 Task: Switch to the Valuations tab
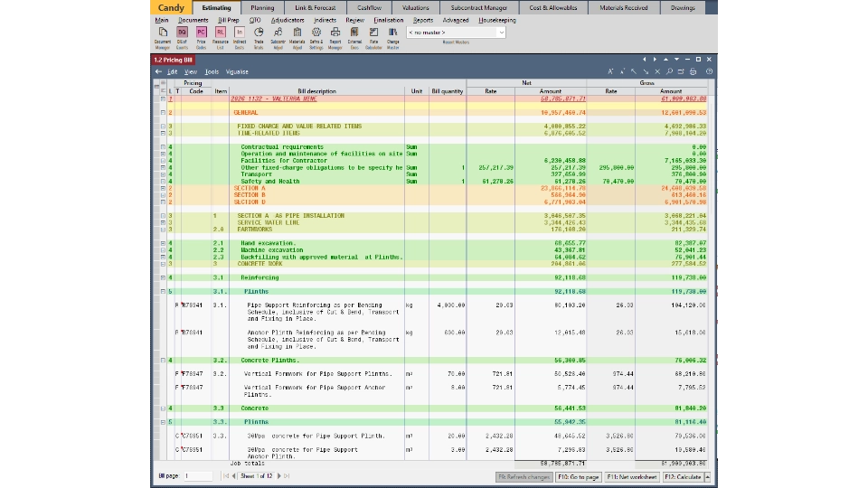(416, 8)
